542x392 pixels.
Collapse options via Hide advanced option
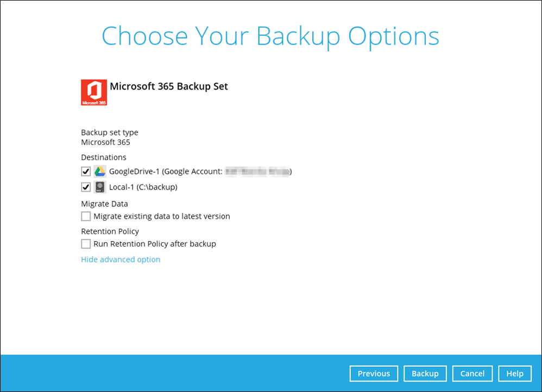click(121, 260)
